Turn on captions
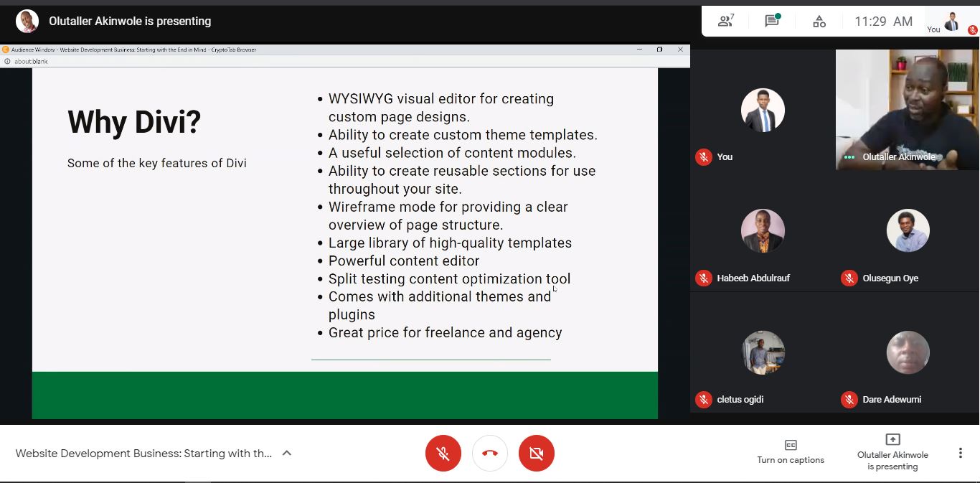The image size is (980, 483). coord(791,452)
